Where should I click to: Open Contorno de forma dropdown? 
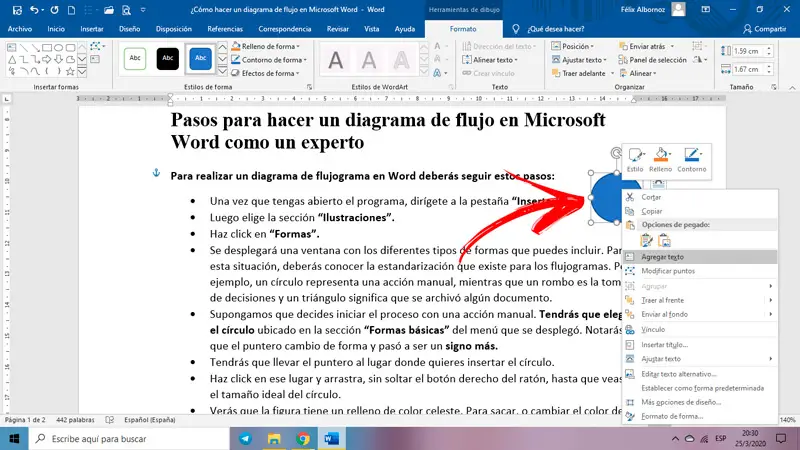[x=269, y=60]
